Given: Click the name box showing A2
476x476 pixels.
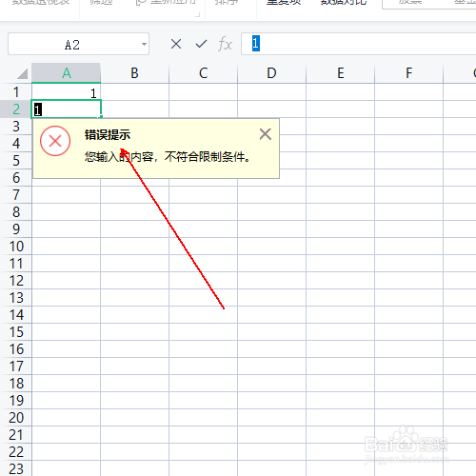Looking at the screenshot, I should [78, 44].
